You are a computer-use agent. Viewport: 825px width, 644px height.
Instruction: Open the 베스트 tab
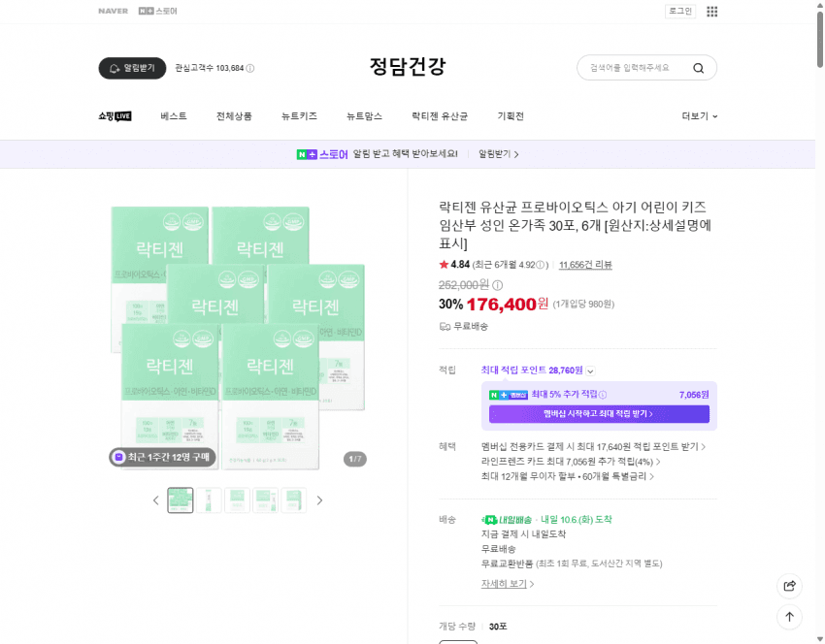click(x=174, y=116)
